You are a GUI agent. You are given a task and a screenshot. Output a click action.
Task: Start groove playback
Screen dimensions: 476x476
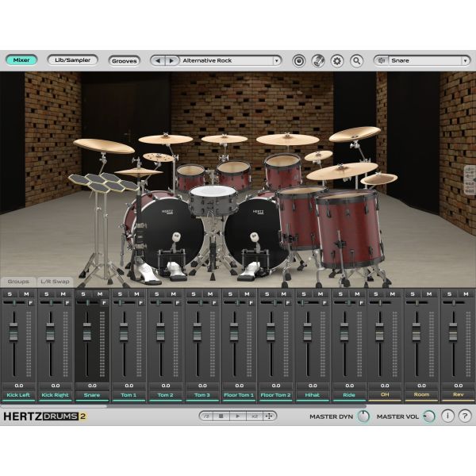click(237, 416)
